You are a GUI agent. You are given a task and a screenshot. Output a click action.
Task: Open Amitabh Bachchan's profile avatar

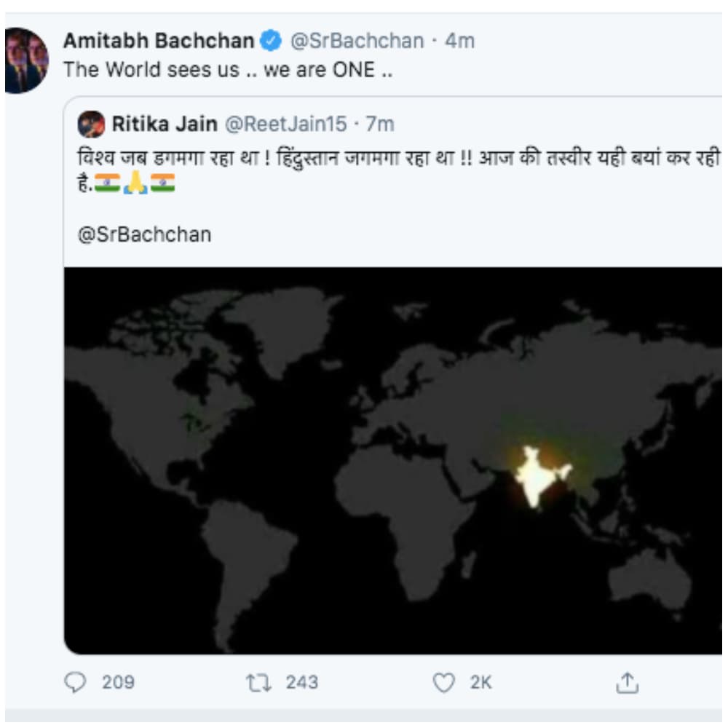27,60
